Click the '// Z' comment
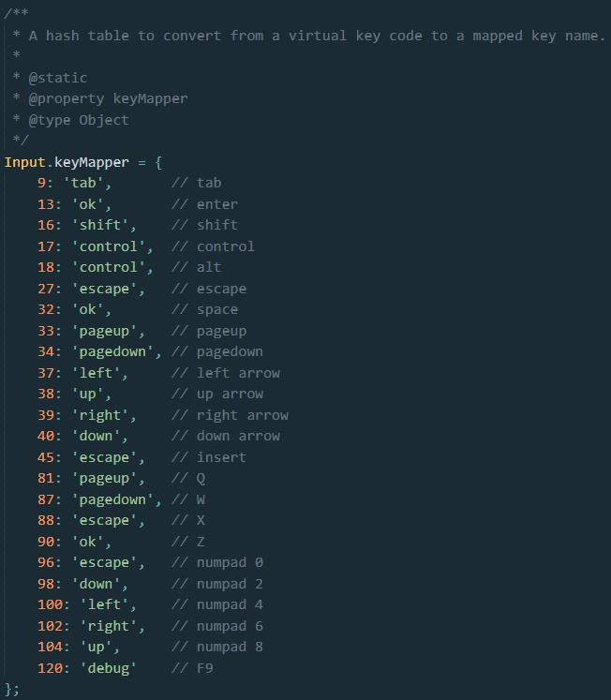Viewport: 611px width, 700px height. pyautogui.click(x=188, y=542)
